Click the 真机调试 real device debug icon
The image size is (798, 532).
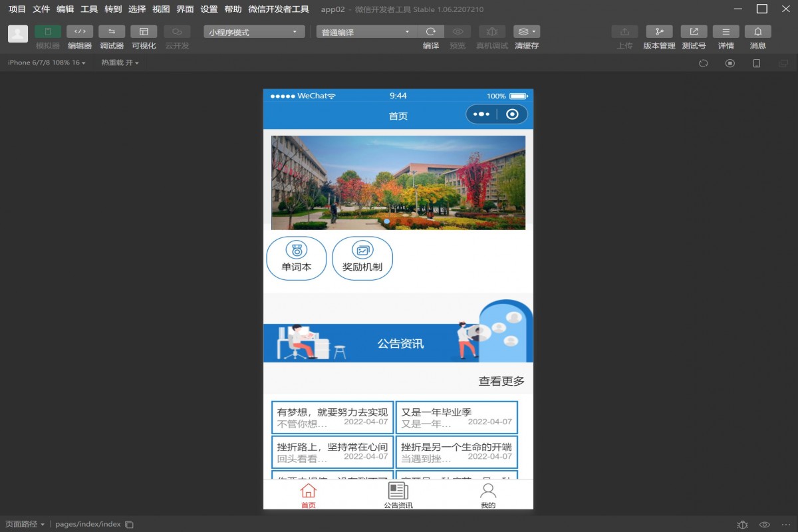coord(492,32)
